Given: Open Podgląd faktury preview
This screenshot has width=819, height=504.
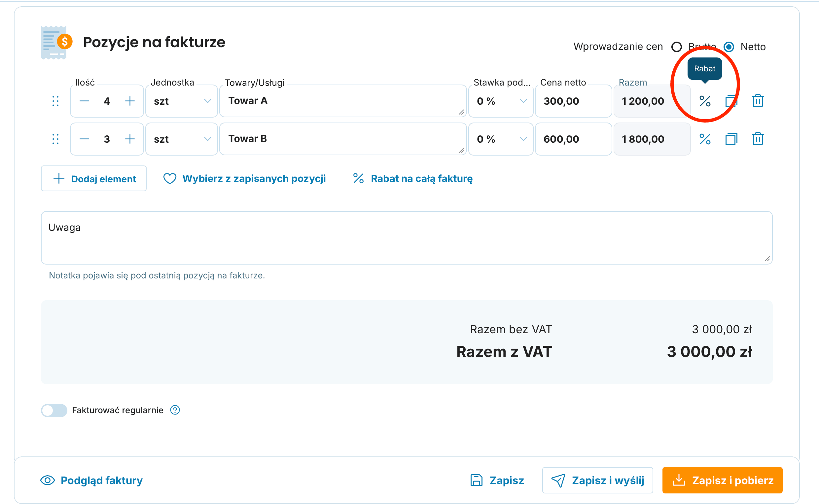Looking at the screenshot, I should coord(91,480).
